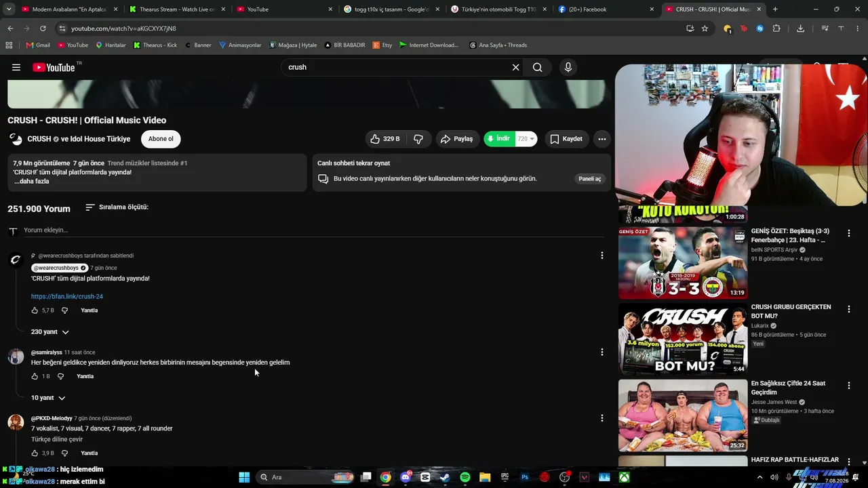Screen dimensions: 868x488
Task: Expand the 230 yanıt replies
Action: coord(50,332)
